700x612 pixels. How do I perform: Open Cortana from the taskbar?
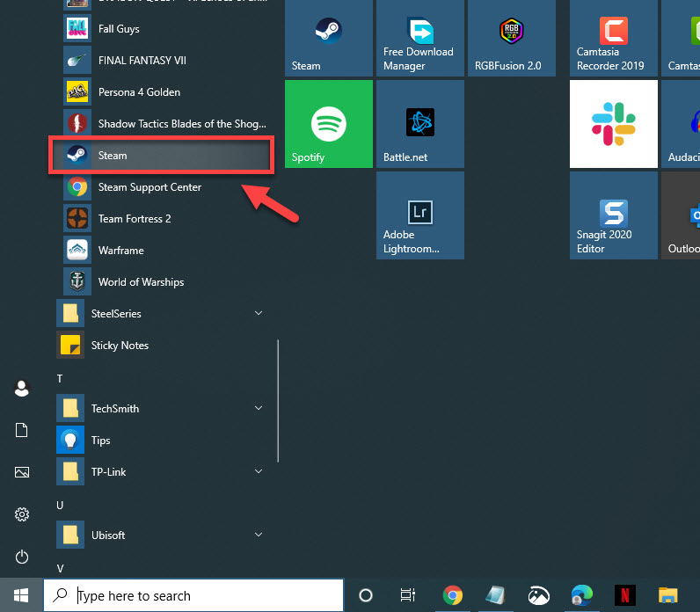tap(366, 595)
